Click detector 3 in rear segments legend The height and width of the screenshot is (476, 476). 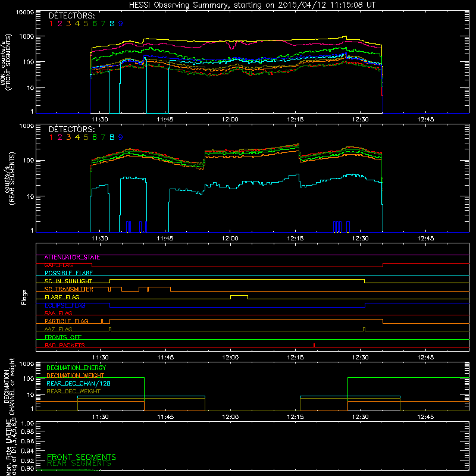click(68, 137)
